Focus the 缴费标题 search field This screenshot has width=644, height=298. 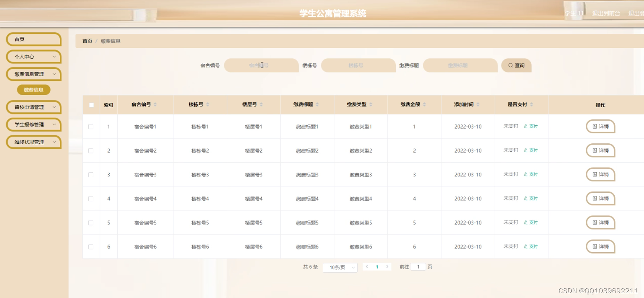pos(461,65)
